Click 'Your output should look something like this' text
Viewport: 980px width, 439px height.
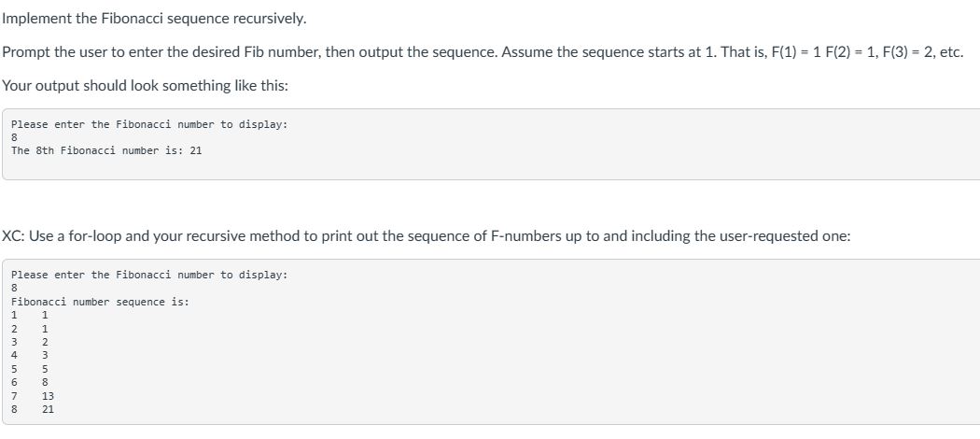point(145,86)
